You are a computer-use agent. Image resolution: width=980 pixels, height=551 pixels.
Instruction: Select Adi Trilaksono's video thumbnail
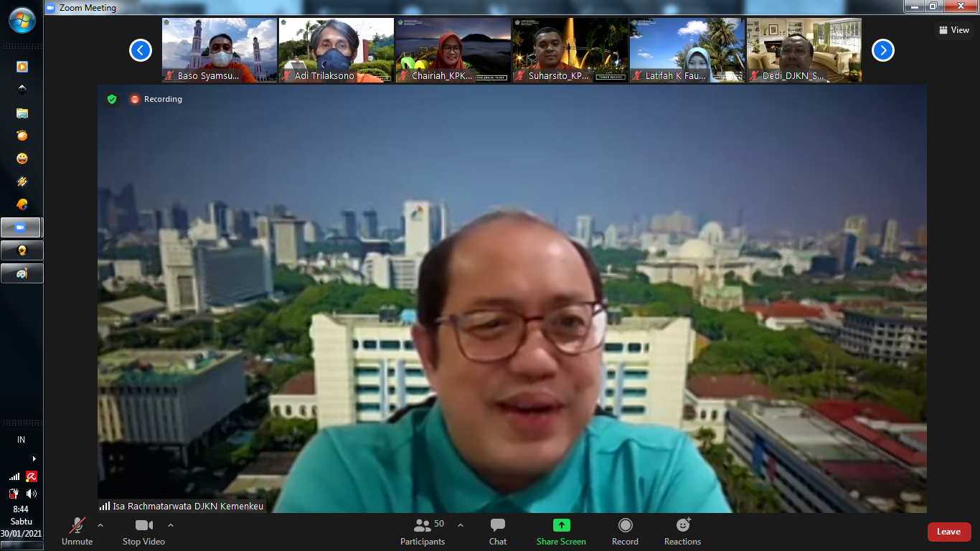336,50
